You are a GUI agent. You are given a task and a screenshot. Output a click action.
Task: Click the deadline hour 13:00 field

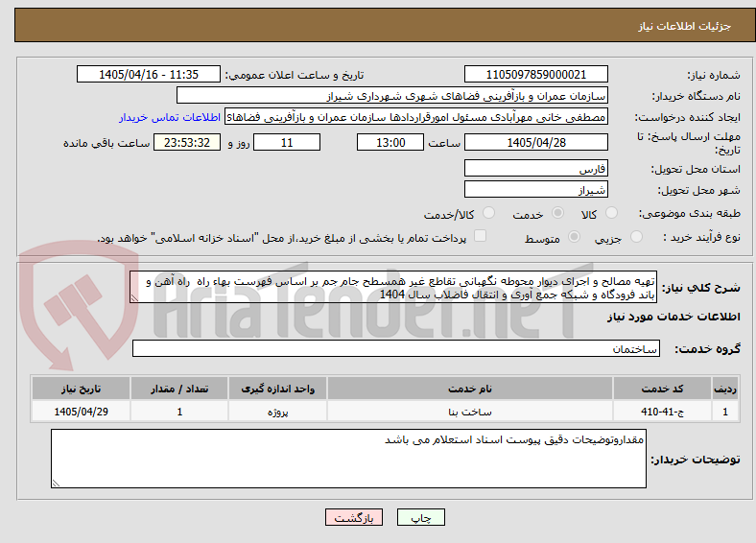coord(390,142)
